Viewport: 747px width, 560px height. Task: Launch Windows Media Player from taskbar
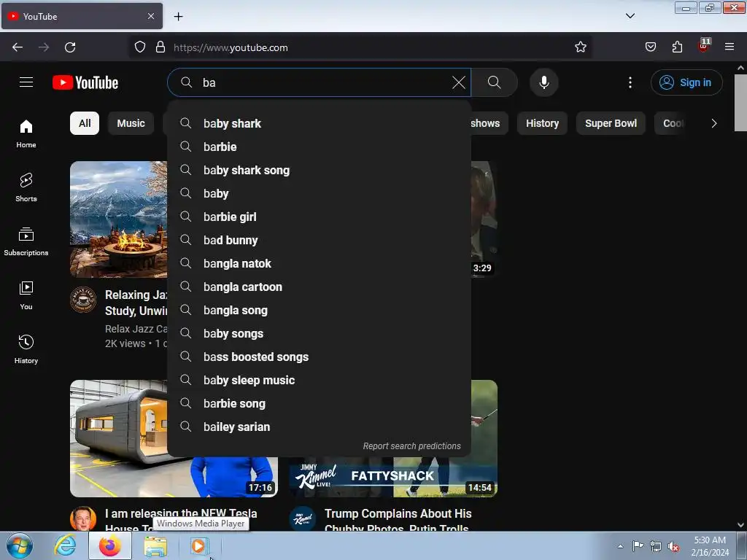pyautogui.click(x=198, y=545)
